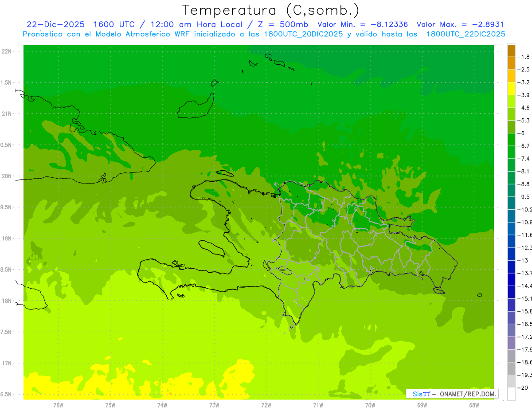Click the -2.5 color bar label
Viewport: 532px width, 411px height.
click(524, 70)
